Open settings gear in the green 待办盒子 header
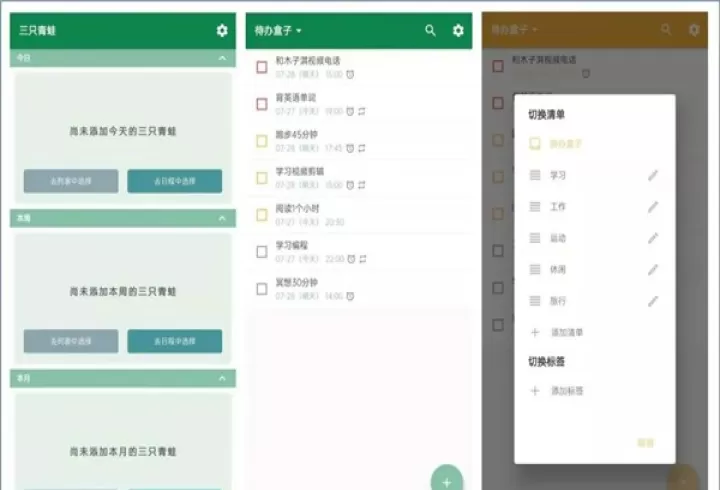Viewport: 720px width, 490px height. tap(458, 30)
